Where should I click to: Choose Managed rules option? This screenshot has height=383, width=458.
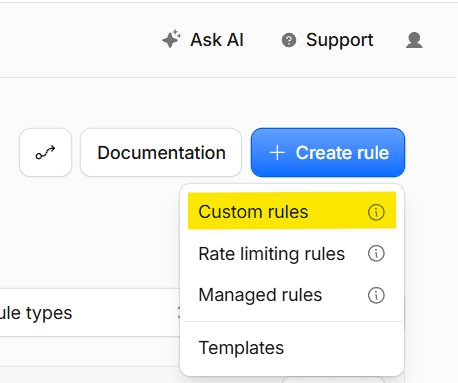[292, 295]
